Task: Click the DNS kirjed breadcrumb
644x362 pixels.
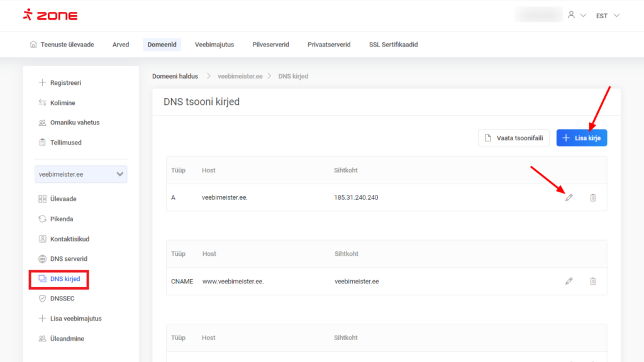Action: tap(293, 76)
